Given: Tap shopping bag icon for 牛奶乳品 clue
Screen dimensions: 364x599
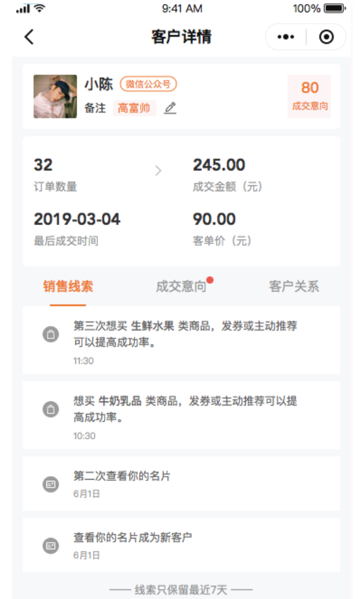Looking at the screenshot, I should 51,409.
